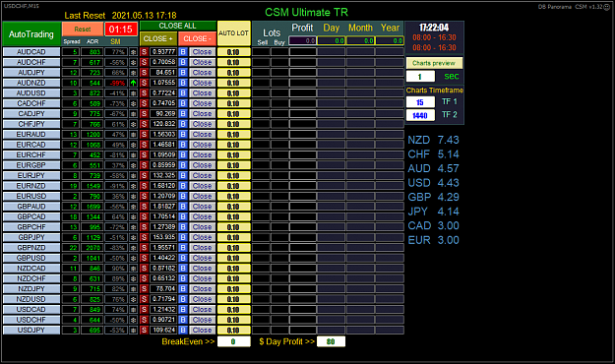Viewport: 615px width, 364px height.
Task: Click the Day profit value box
Action: click(x=331, y=40)
